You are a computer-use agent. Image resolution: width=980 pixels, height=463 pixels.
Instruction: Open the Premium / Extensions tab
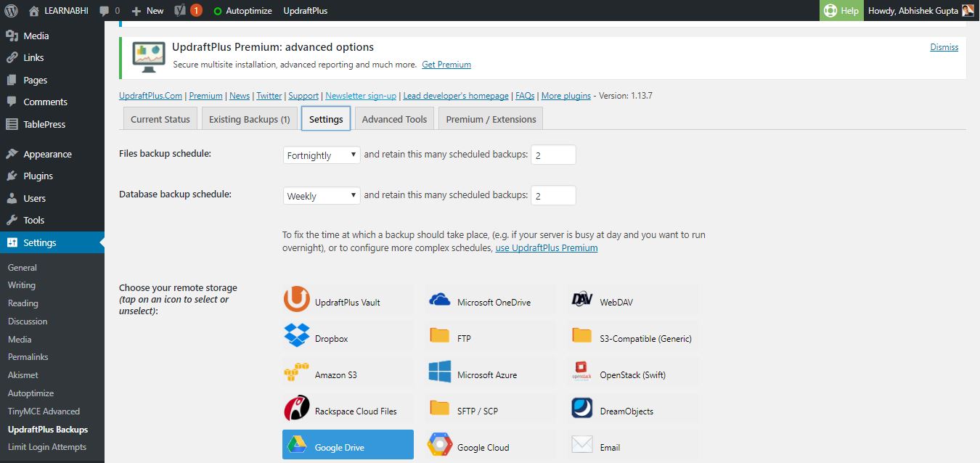(491, 119)
